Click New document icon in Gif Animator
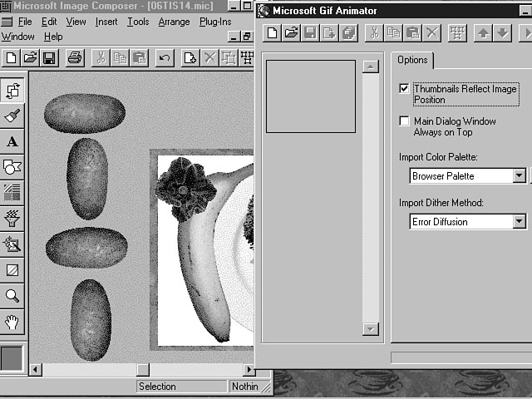 pyautogui.click(x=272, y=33)
